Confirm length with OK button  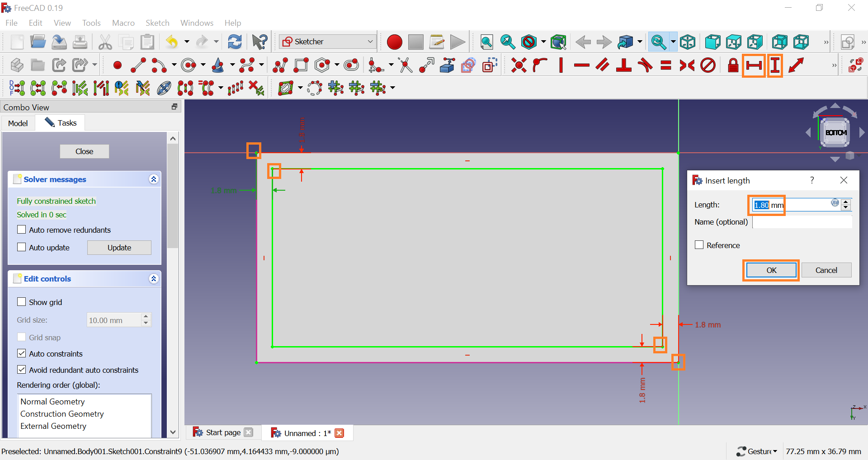(x=771, y=270)
